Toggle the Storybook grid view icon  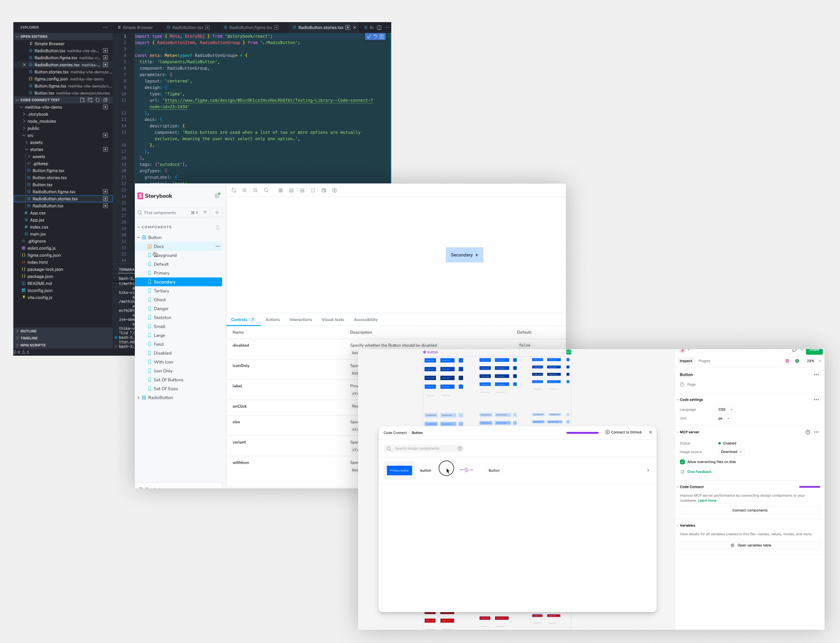(x=281, y=191)
